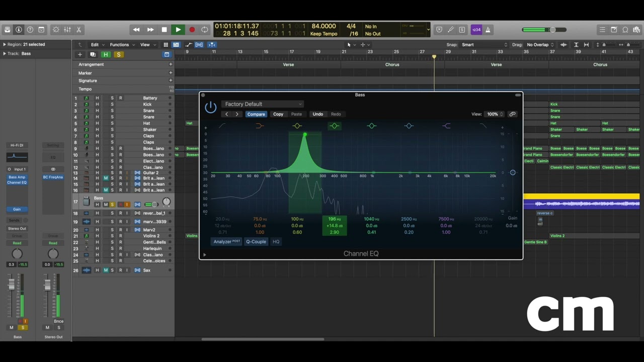Enable the Analyzer POST button
644x362 pixels.
pos(227,242)
